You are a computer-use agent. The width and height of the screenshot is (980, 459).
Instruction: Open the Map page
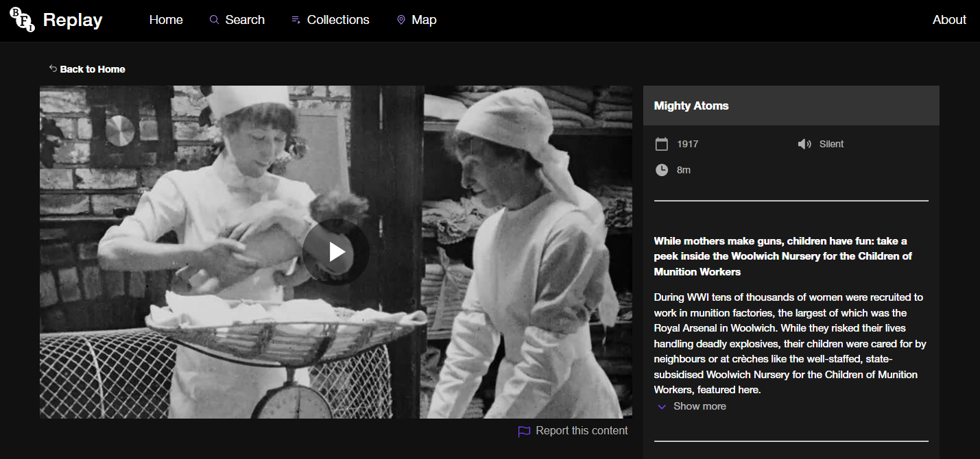(x=424, y=20)
